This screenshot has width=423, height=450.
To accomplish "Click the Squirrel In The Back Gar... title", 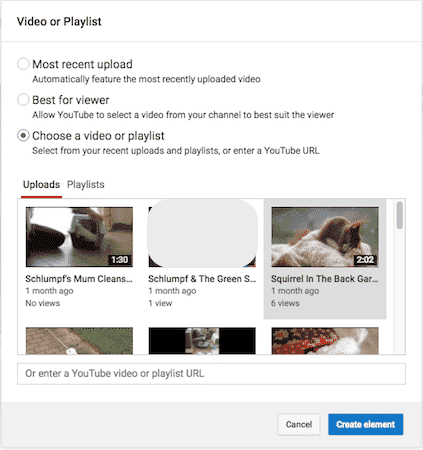I will [325, 279].
